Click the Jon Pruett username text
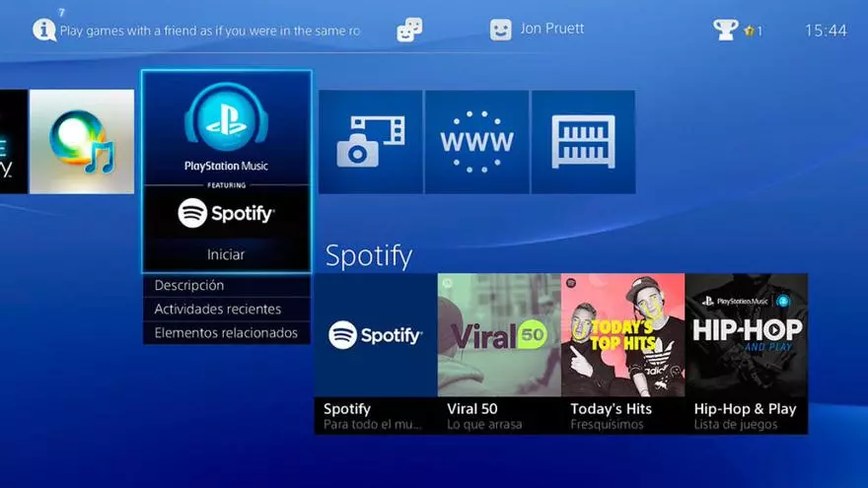868x488 pixels. [552, 29]
